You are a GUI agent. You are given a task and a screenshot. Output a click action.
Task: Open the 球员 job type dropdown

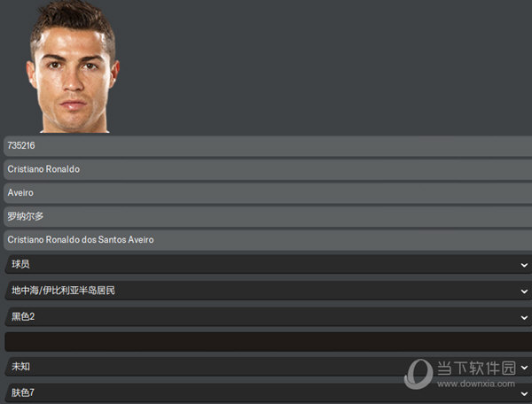[x=268, y=264]
